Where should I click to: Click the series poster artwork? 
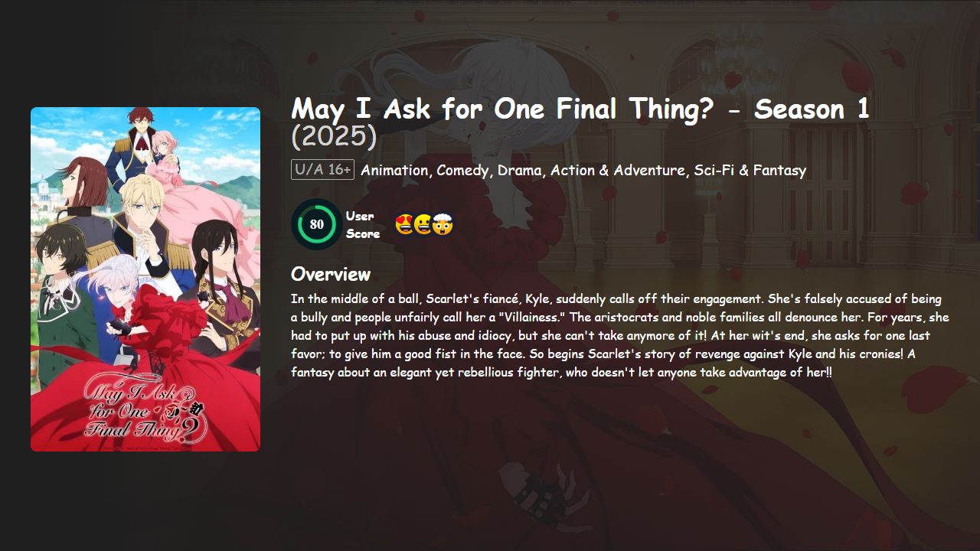pos(145,279)
